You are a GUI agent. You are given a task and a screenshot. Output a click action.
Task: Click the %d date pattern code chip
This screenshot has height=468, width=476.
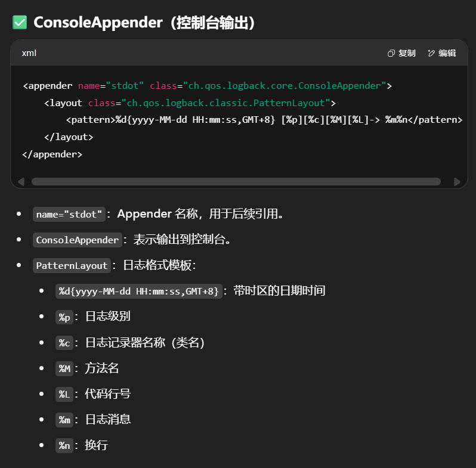138,291
